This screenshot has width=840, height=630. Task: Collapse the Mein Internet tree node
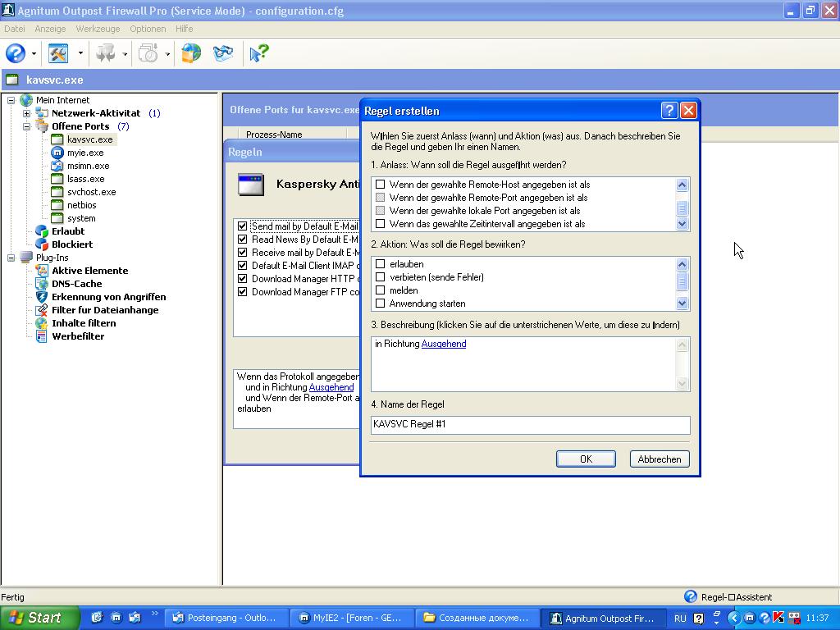coord(11,100)
